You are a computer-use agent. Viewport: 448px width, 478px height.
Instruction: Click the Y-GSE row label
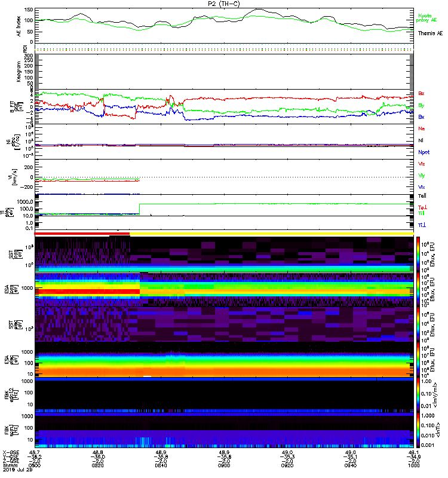(x=11, y=456)
